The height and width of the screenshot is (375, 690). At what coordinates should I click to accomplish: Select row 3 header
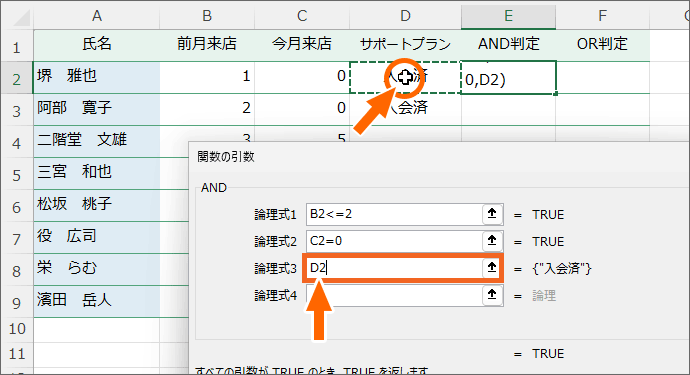tap(17, 110)
